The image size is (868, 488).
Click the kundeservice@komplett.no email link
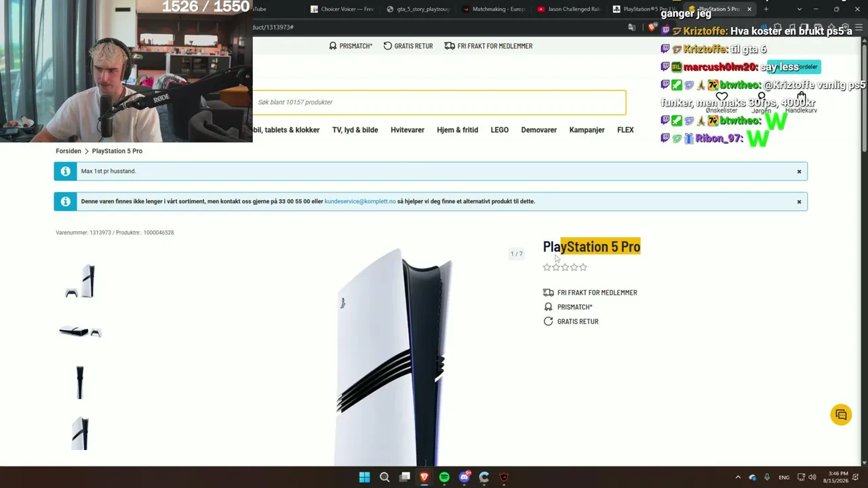(360, 201)
